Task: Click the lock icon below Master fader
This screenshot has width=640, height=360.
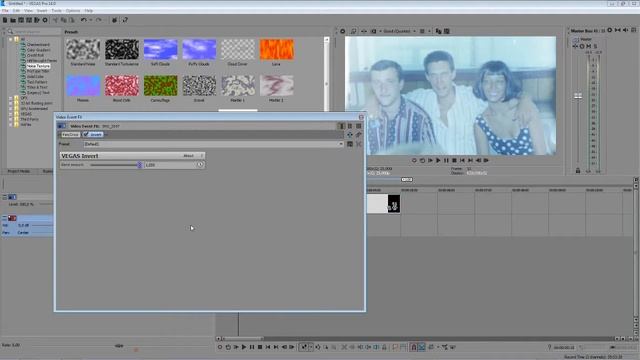Action: [578, 171]
